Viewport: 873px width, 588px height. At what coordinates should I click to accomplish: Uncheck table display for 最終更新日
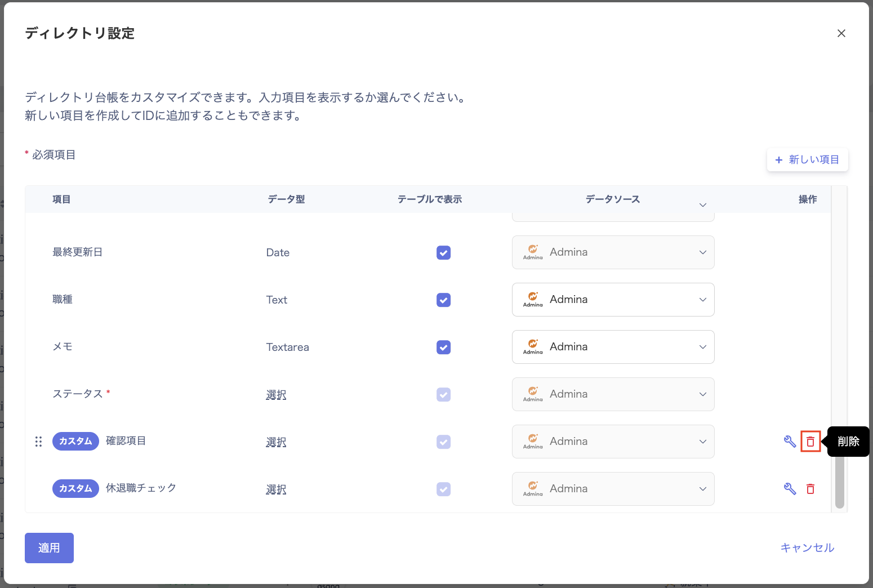[x=443, y=253]
